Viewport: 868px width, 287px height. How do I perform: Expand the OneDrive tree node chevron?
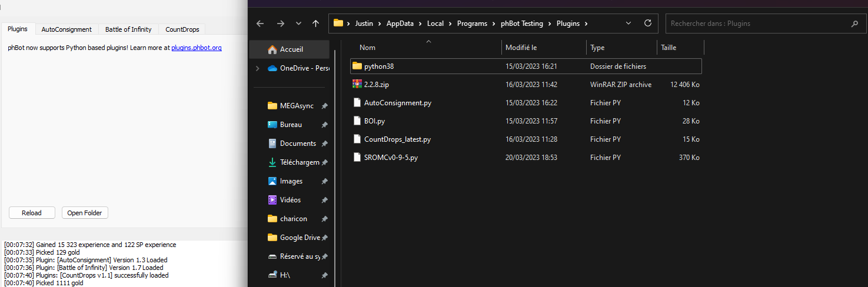pos(257,68)
